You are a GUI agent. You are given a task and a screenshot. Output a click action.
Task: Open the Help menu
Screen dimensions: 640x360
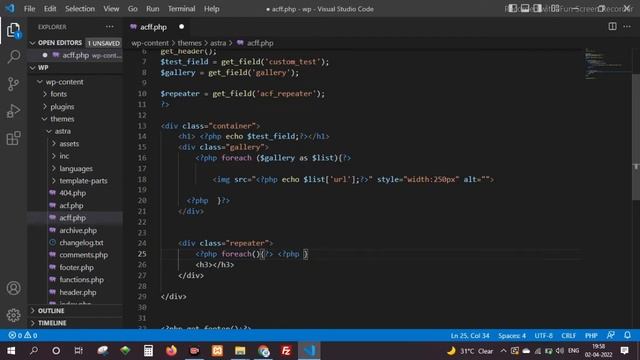tap(211, 9)
